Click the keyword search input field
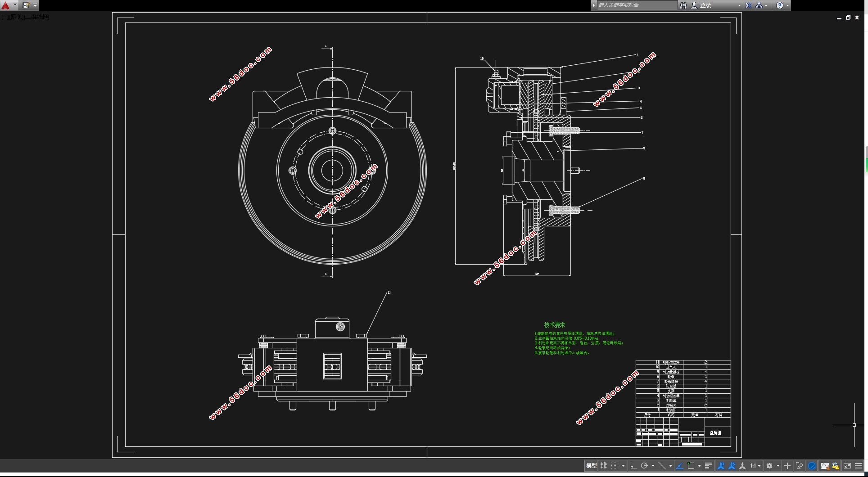The height and width of the screenshot is (477, 868). point(636,5)
